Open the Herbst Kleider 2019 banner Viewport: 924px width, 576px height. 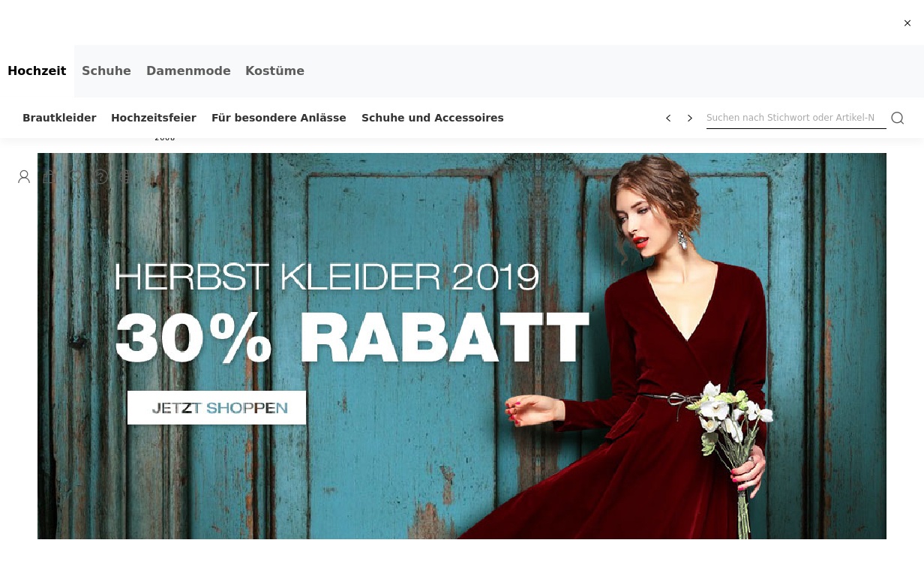tap(462, 346)
